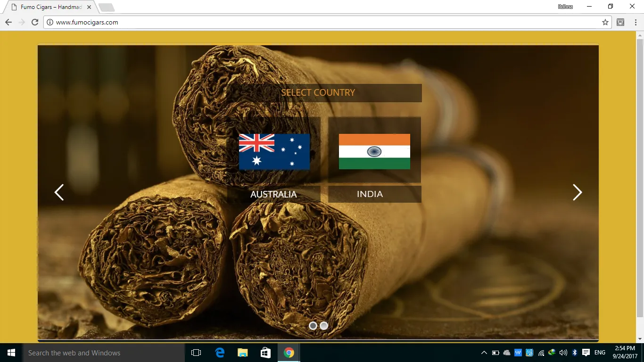Open File Explorer from the taskbar

pos(242,353)
